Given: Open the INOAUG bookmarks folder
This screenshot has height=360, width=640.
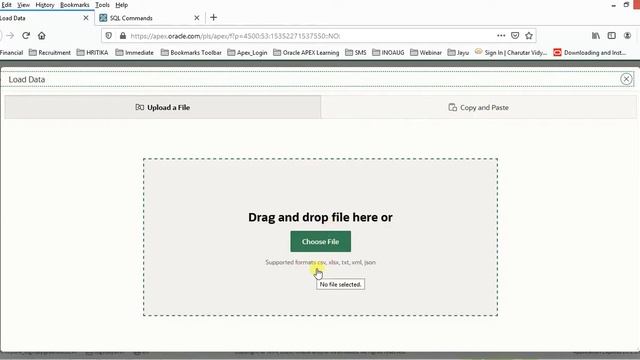Looking at the screenshot, I should (x=388, y=53).
